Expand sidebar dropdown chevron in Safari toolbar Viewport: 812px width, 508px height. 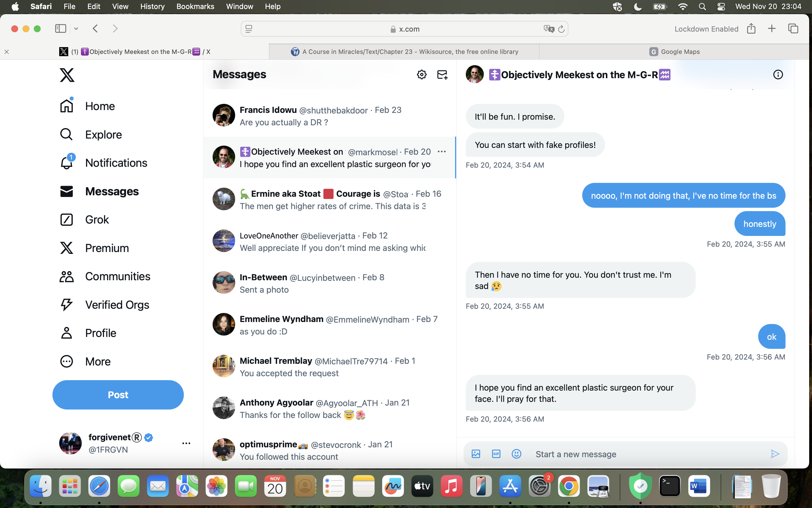(x=76, y=29)
